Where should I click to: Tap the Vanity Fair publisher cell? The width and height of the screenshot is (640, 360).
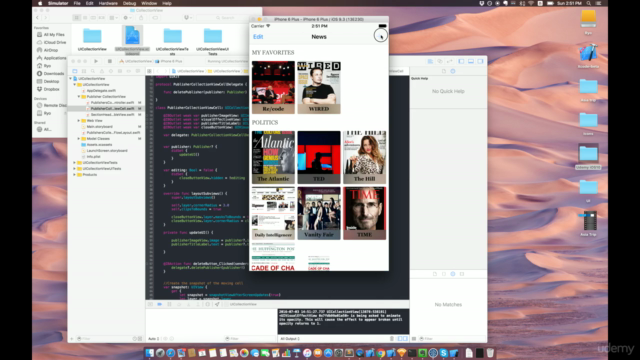(x=319, y=213)
